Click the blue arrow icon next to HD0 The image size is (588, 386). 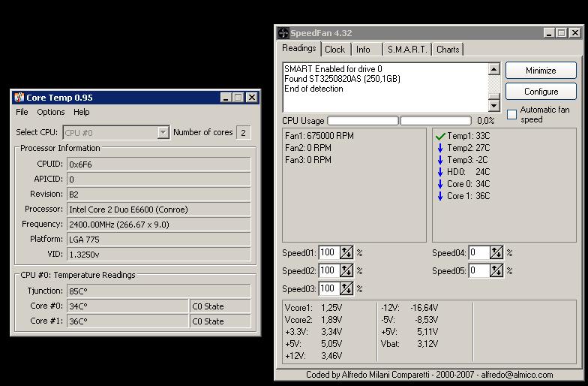tap(440, 172)
